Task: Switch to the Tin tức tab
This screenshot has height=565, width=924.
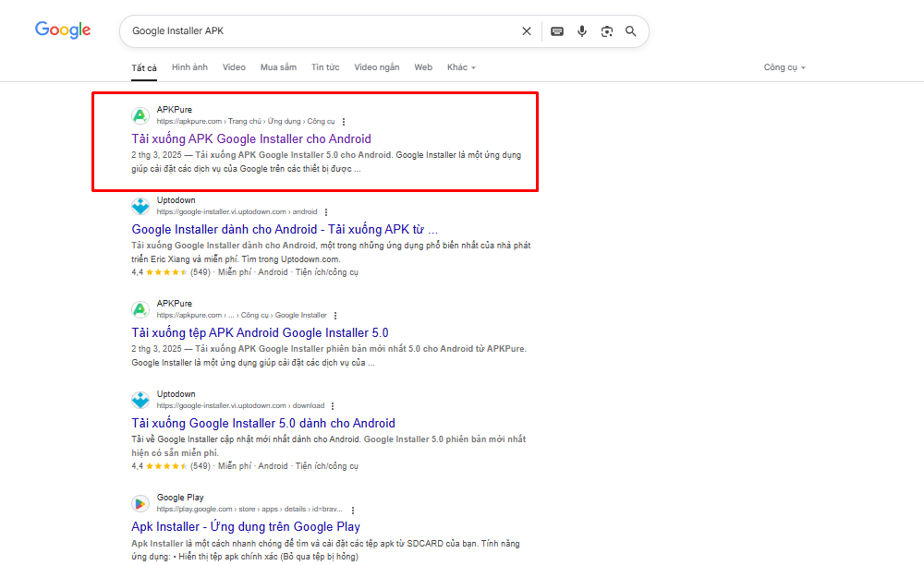Action: point(325,67)
